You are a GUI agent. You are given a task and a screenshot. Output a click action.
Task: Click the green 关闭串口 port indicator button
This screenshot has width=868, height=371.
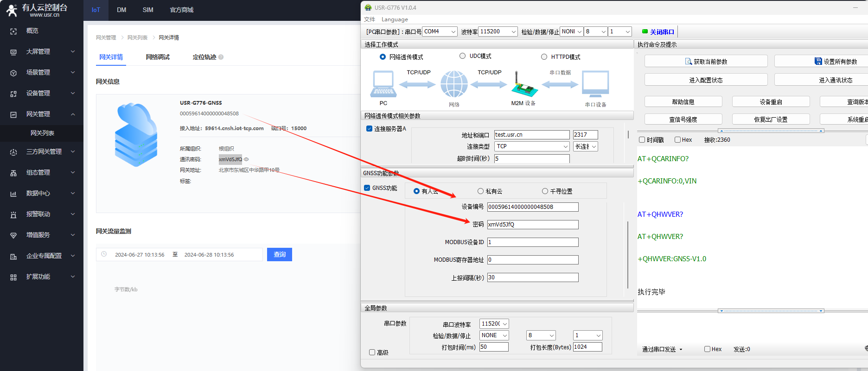tap(658, 31)
